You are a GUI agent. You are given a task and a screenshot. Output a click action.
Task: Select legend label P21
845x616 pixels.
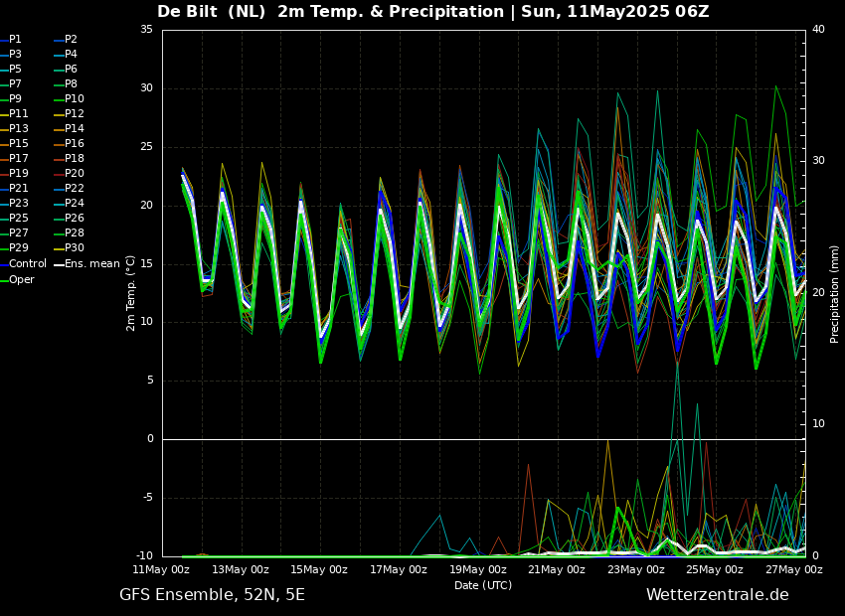pos(18,189)
